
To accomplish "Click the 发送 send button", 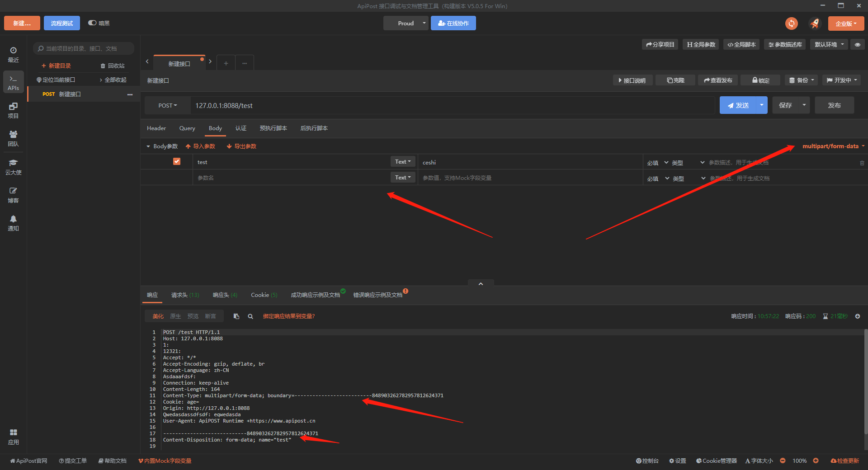I will click(738, 105).
